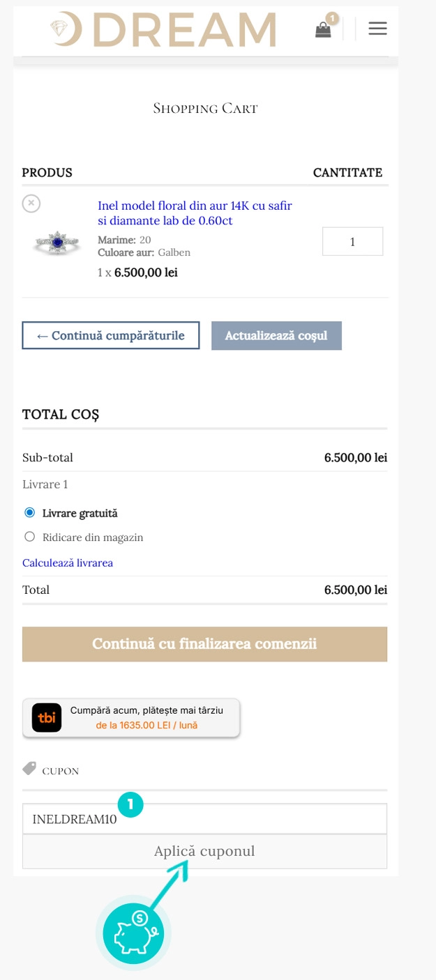The width and height of the screenshot is (436, 980).
Task: Click the teal number 1 badge
Action: tap(130, 804)
